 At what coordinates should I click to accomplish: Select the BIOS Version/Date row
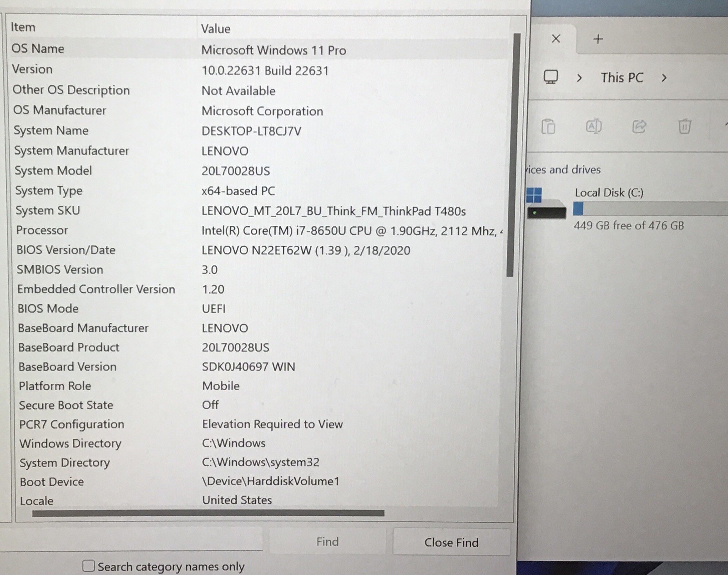tap(258, 250)
